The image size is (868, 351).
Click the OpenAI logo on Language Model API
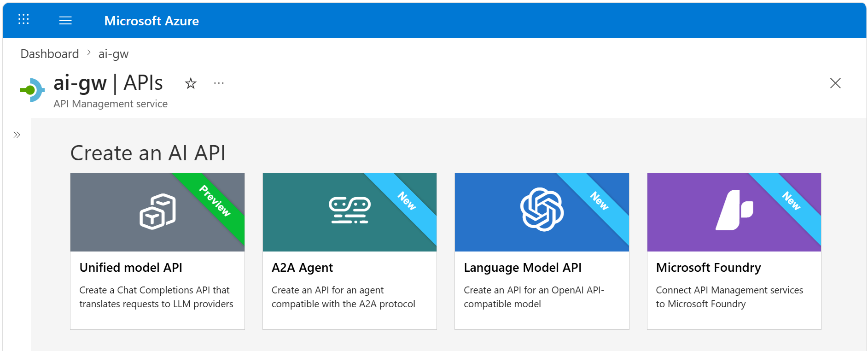542,210
